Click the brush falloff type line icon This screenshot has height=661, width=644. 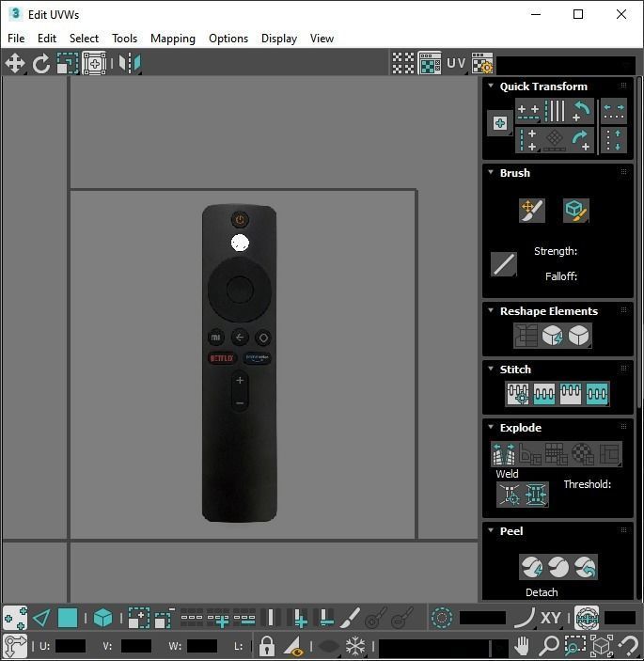point(504,264)
